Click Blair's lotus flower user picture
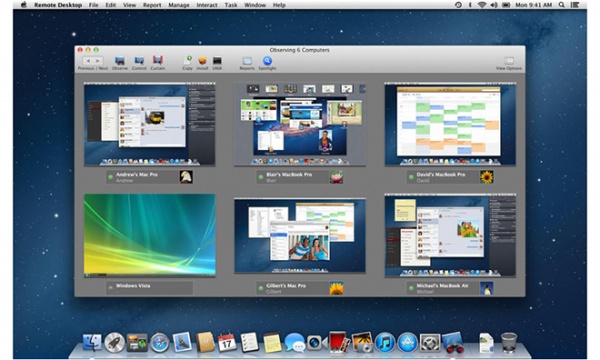600x360 pixels. click(336, 177)
